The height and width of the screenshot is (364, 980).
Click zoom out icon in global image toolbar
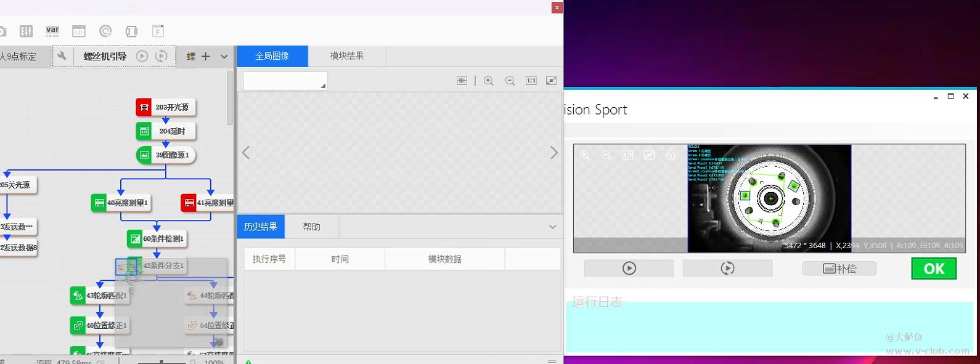510,81
